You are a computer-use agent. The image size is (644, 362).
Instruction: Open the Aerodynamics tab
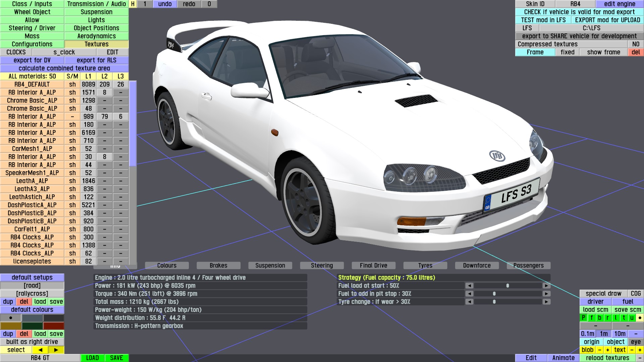[96, 36]
